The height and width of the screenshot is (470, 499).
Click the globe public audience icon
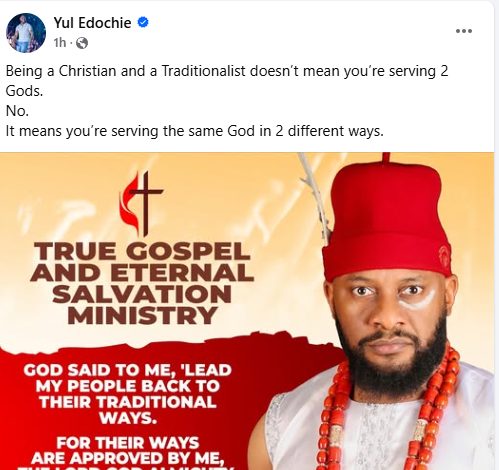click(x=82, y=43)
